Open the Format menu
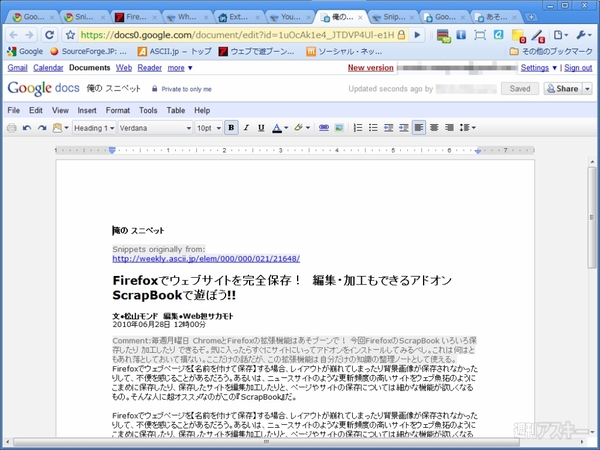The width and height of the screenshot is (600, 450). coord(117,111)
